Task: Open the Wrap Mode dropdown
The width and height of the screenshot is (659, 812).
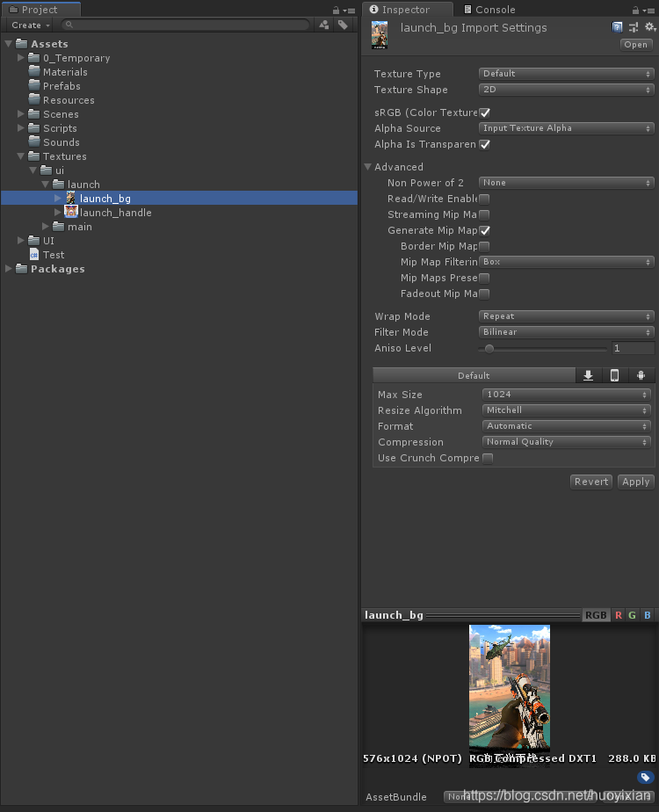Action: [565, 315]
